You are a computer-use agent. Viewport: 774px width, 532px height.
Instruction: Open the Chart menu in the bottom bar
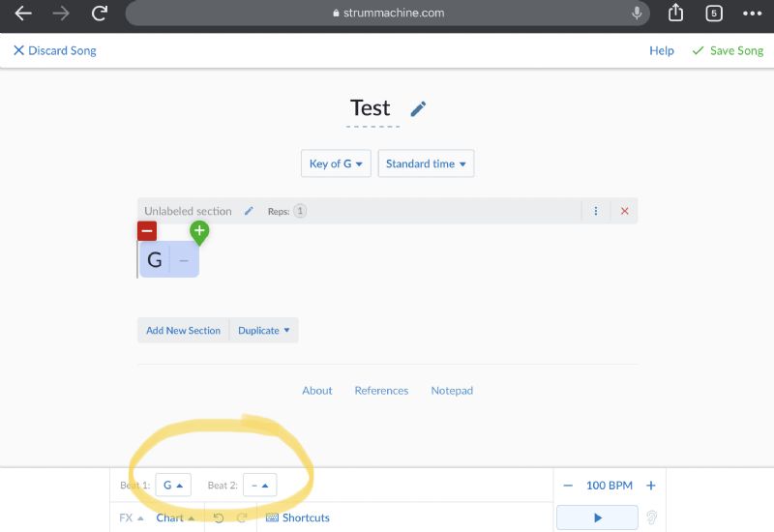pyautogui.click(x=175, y=517)
